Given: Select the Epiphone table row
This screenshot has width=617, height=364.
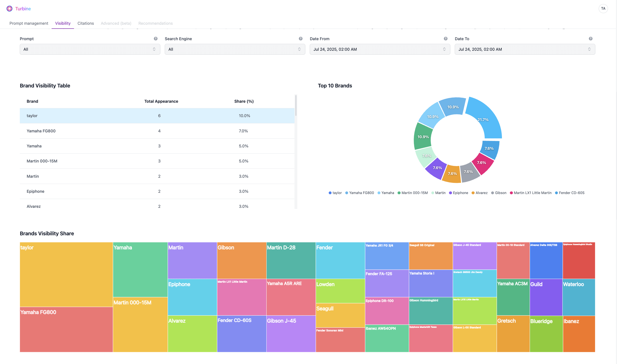Looking at the screenshot, I should click(157, 191).
